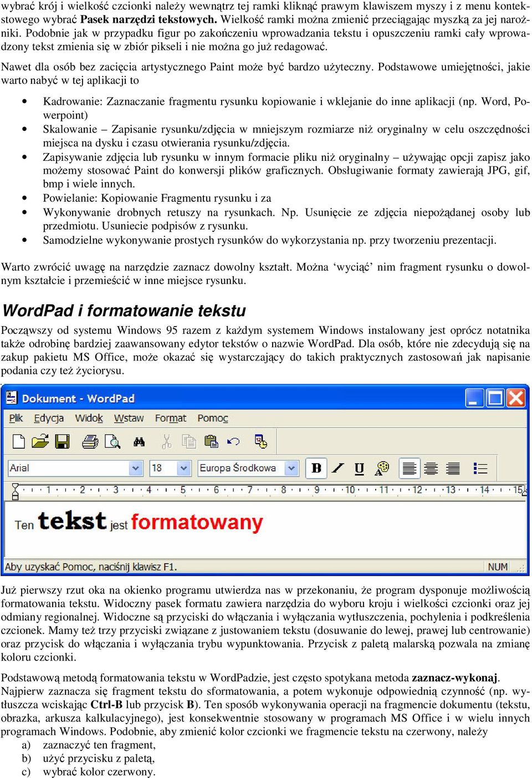
Task: Click the bold text 'zaznacz-wykonaj'
Action: point(454,678)
